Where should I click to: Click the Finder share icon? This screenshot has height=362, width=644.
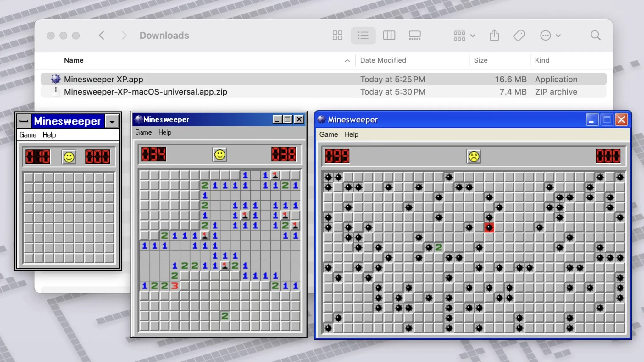494,36
